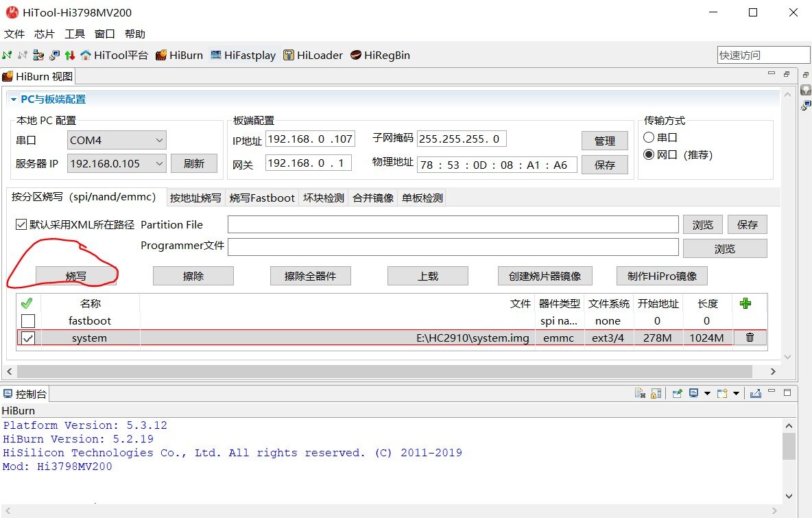Switch to 合并镜像 tab
The image size is (812, 518).
pos(373,198)
